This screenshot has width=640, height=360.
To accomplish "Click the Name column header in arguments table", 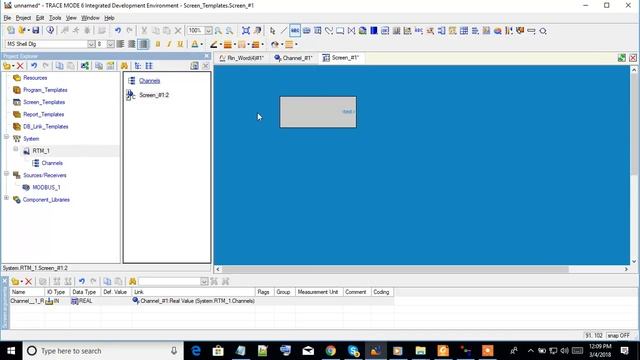I will point(27,292).
